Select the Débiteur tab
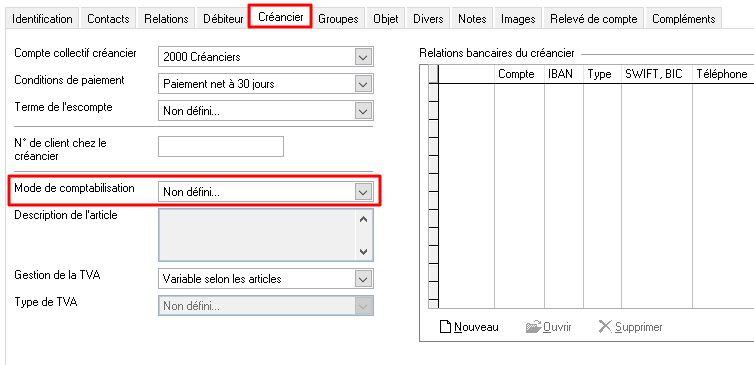The height and width of the screenshot is (365, 754). [x=223, y=19]
